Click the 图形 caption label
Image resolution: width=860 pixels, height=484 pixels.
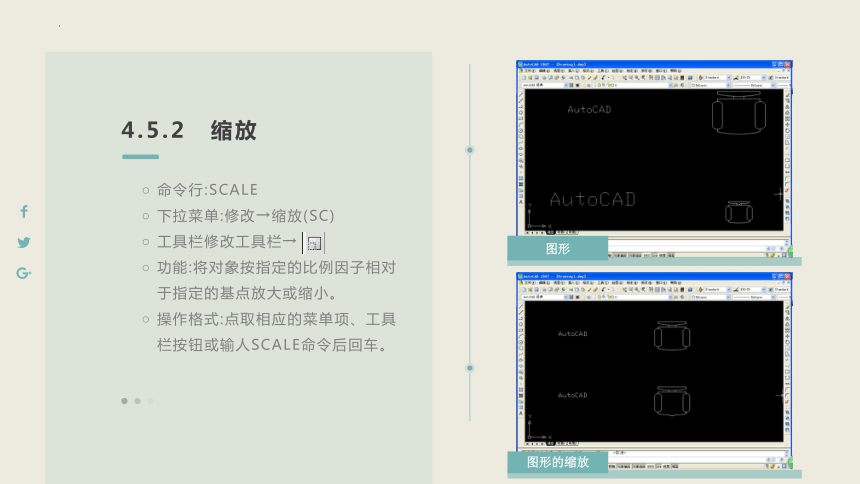(x=558, y=249)
